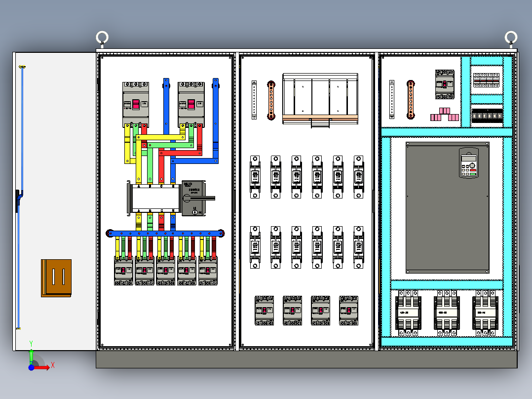Select the miniature circuit breaker row inside the cyan ducts

coord(487,80)
